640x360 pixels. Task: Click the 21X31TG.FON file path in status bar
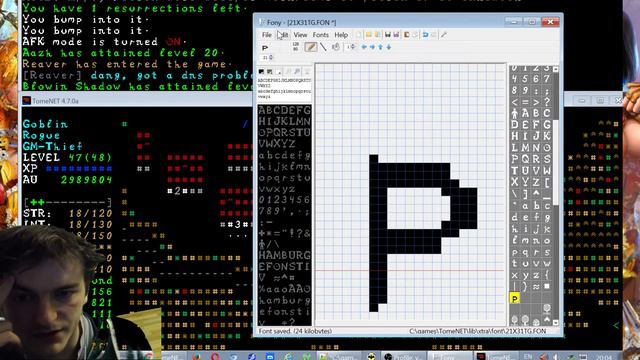coord(478,331)
